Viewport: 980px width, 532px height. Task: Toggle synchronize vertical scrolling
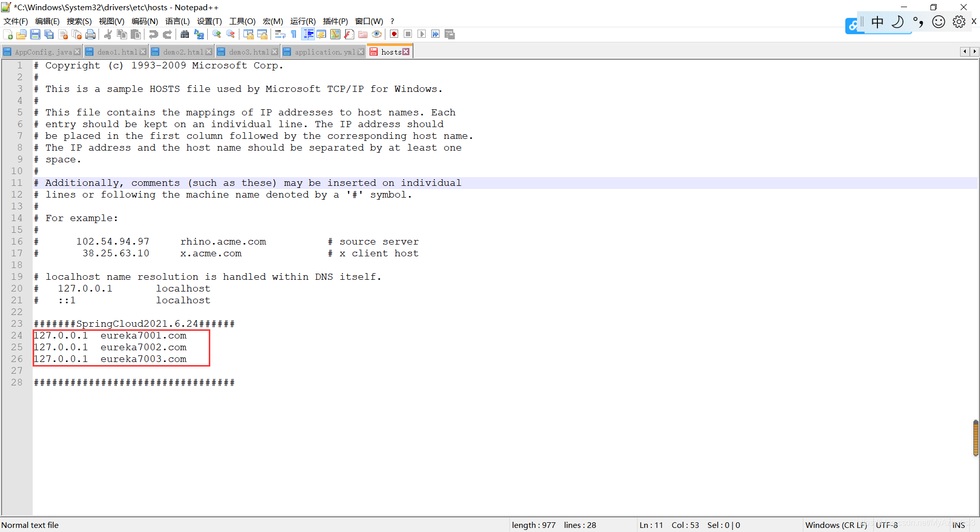tap(248, 34)
